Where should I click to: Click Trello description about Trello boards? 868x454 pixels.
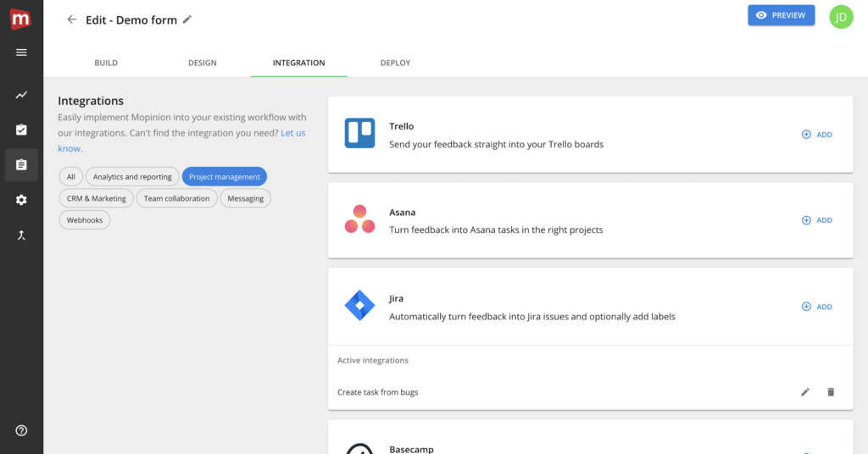coord(496,144)
